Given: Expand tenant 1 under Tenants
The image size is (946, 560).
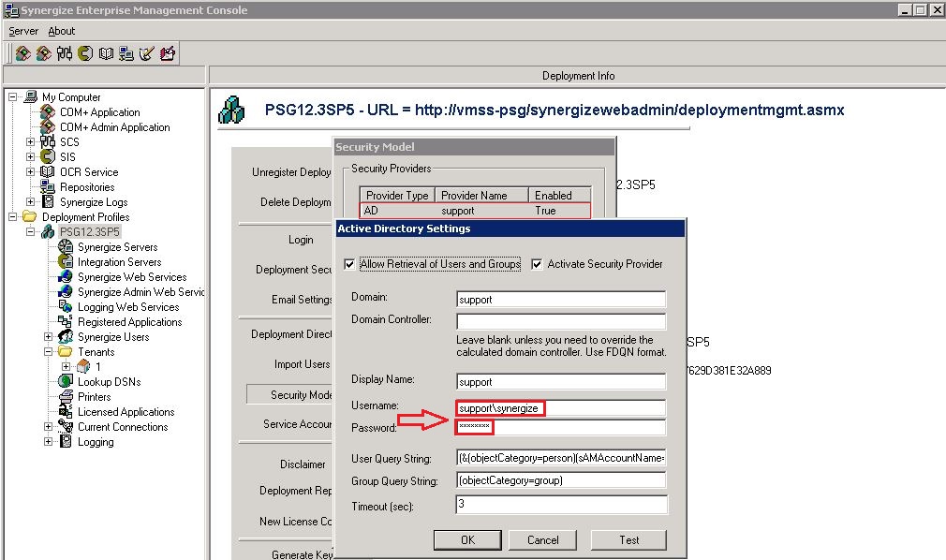Looking at the screenshot, I should (67, 367).
